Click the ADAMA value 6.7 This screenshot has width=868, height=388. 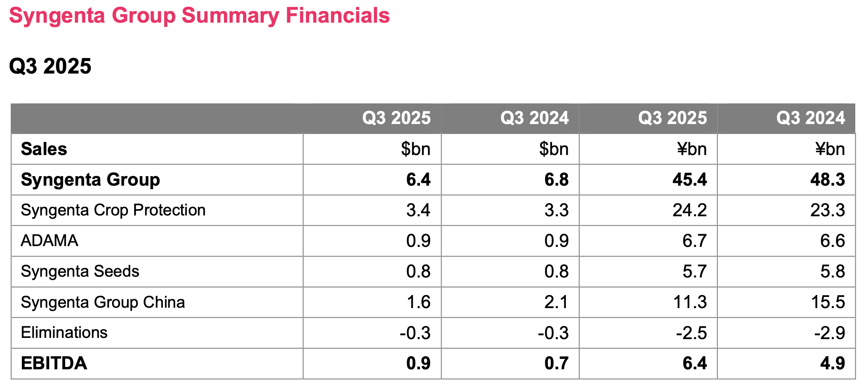(x=694, y=241)
